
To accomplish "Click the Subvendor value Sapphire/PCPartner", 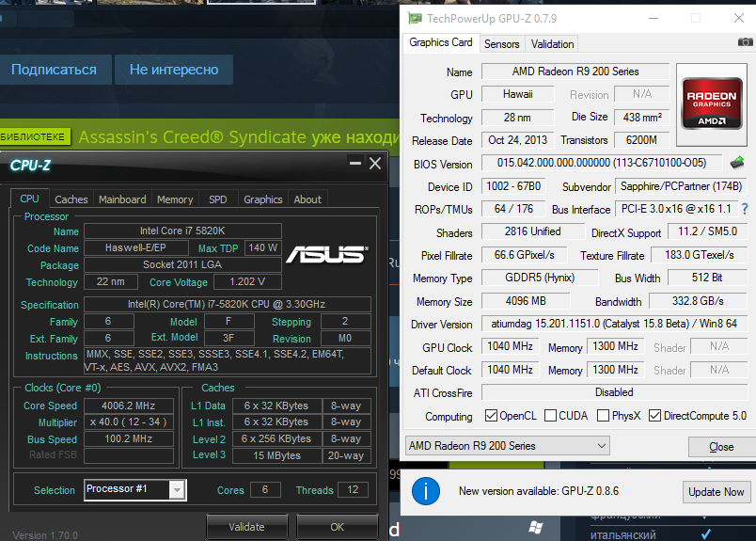I will [x=681, y=186].
